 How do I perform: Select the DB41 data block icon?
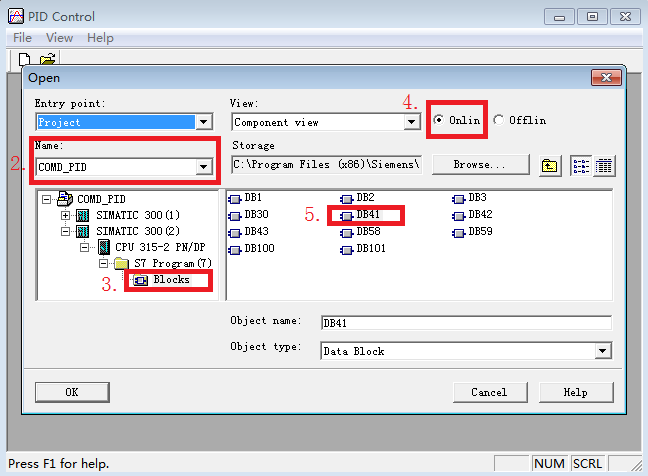(346, 216)
